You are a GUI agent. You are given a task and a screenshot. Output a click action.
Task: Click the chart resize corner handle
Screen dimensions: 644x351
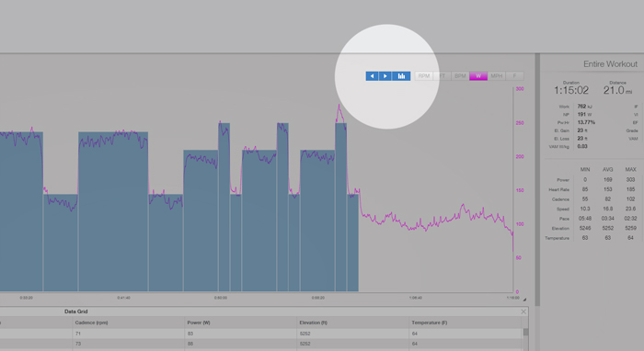pos(524,300)
